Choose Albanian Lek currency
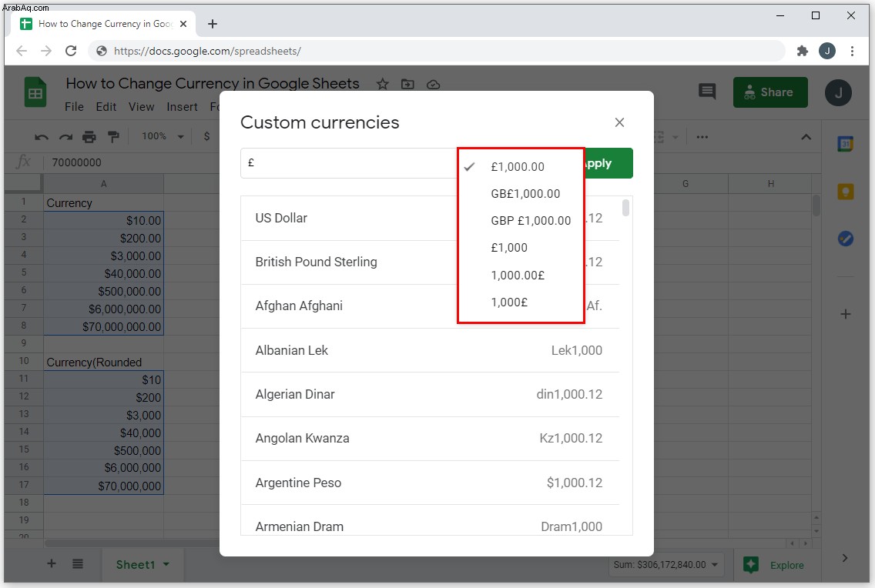This screenshot has width=875, height=588. (430, 351)
